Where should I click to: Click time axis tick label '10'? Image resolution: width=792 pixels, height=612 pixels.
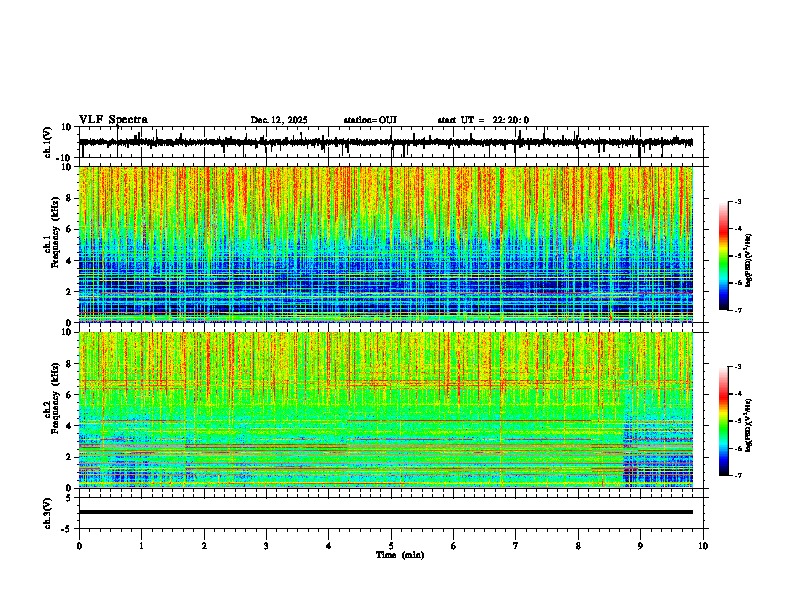click(703, 546)
